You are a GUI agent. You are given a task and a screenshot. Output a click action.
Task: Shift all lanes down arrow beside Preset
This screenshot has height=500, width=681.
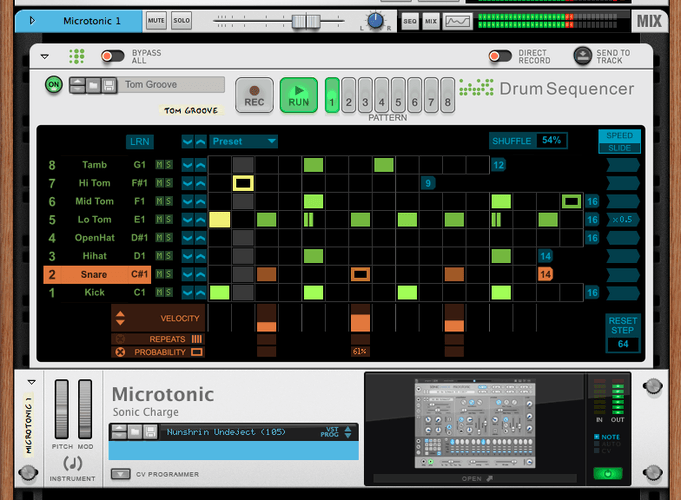(187, 142)
